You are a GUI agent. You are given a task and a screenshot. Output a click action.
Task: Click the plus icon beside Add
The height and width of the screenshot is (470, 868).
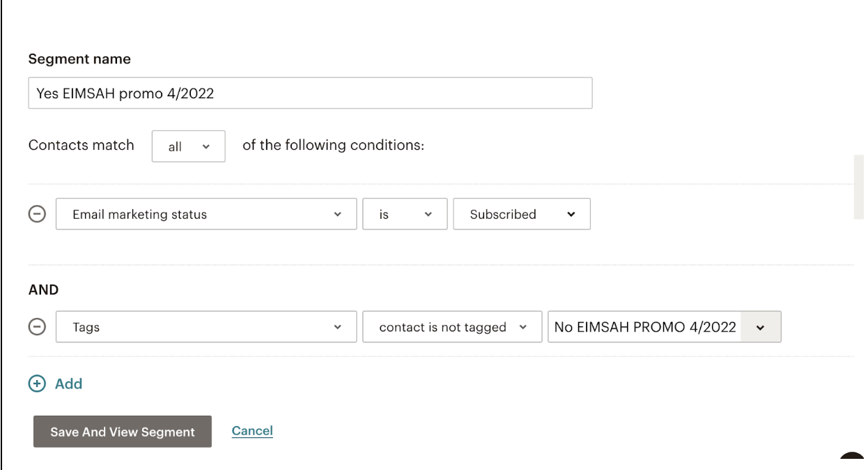click(37, 384)
